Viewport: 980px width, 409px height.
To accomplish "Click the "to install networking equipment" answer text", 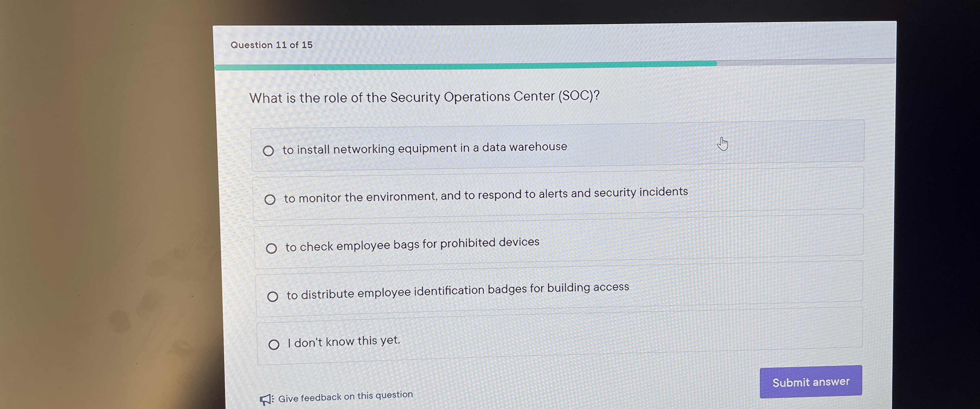I will coord(424,148).
